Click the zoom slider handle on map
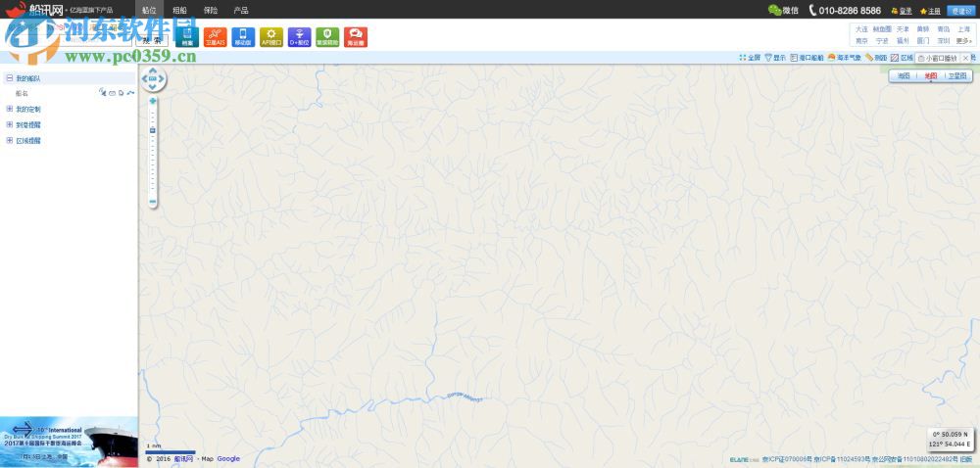 tap(153, 130)
